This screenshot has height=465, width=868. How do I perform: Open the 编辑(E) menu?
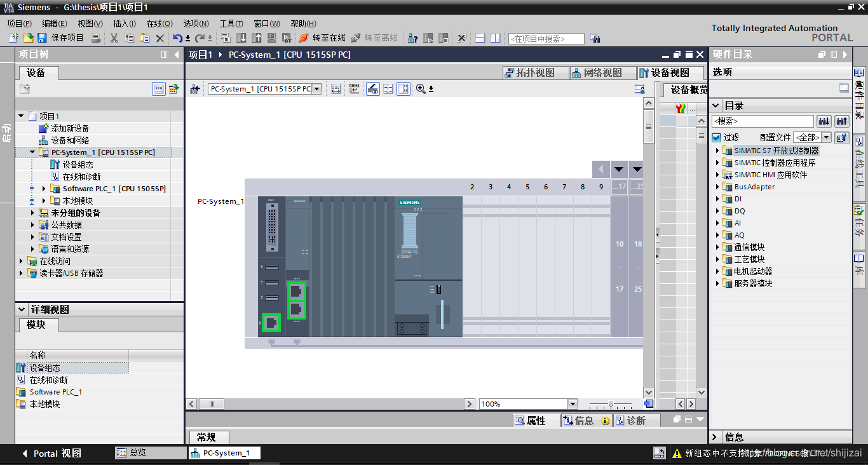(x=55, y=23)
